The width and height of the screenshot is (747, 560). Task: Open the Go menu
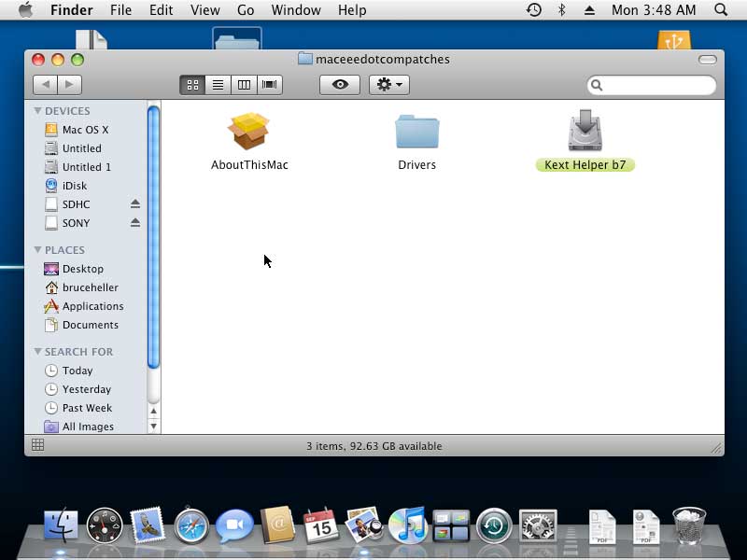coord(246,10)
